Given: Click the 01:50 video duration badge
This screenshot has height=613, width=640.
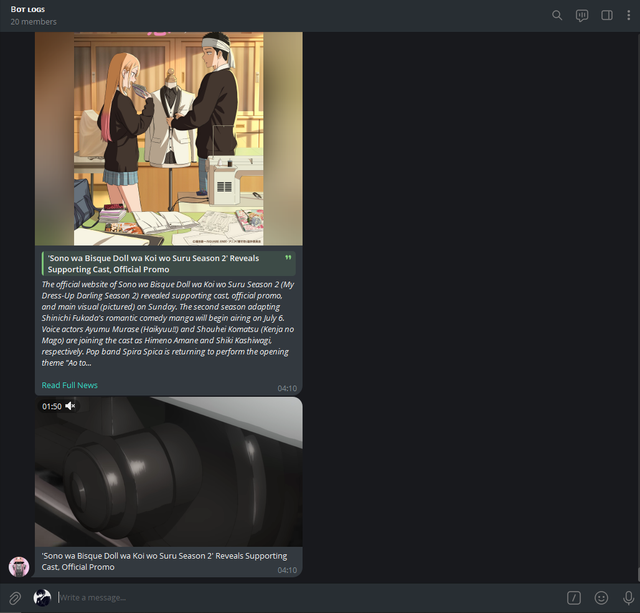Looking at the screenshot, I should (58, 406).
